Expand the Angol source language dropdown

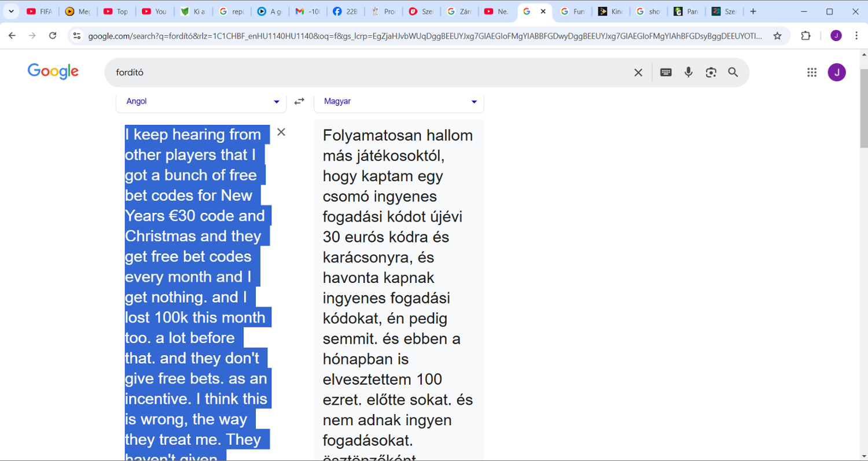pos(201,102)
